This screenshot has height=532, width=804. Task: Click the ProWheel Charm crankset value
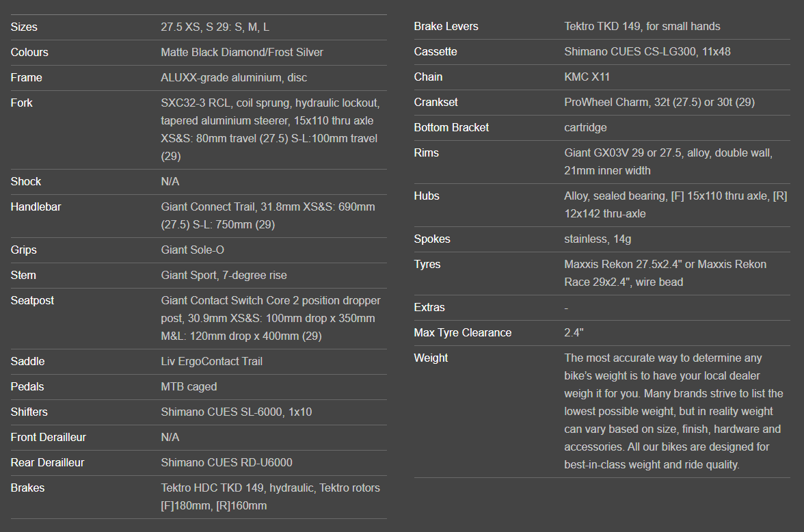[x=659, y=103]
